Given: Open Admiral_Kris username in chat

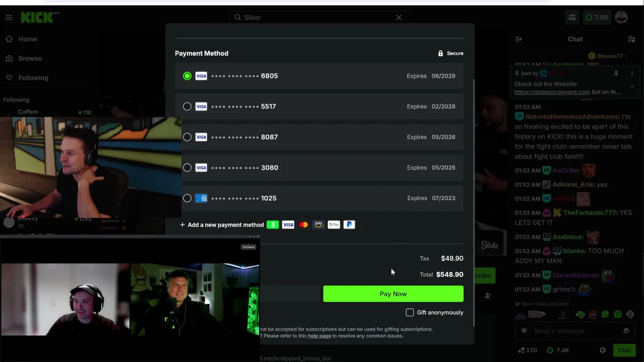Looking at the screenshot, I should tap(573, 185).
